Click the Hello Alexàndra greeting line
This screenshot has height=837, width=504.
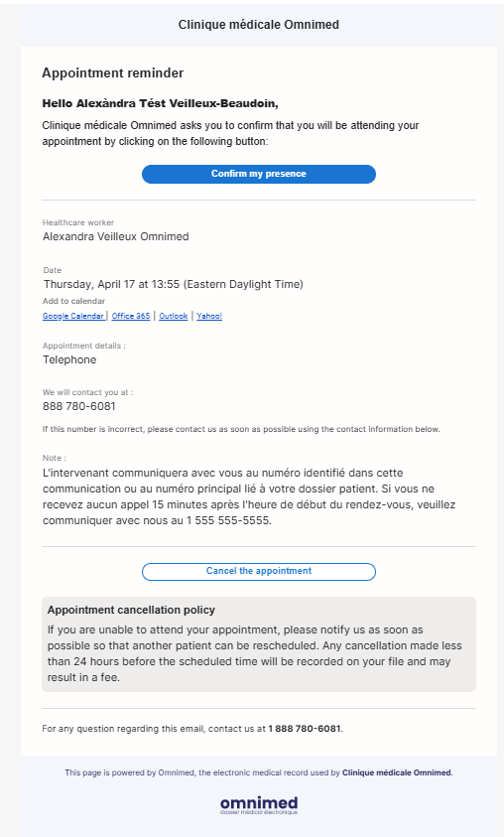(160, 103)
